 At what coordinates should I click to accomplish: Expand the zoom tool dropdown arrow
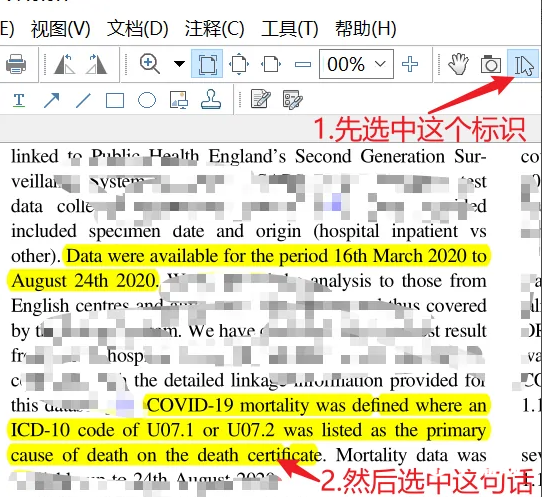coord(179,64)
